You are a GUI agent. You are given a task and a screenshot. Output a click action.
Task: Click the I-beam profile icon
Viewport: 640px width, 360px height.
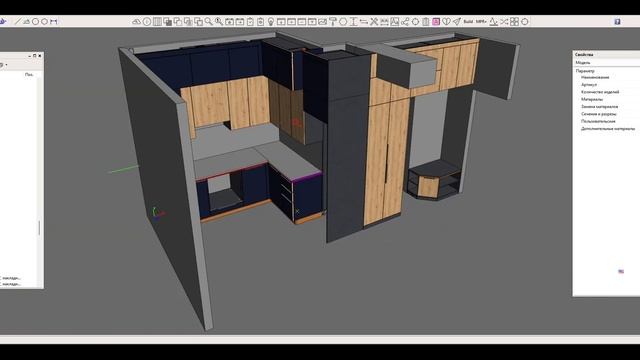pos(353,22)
